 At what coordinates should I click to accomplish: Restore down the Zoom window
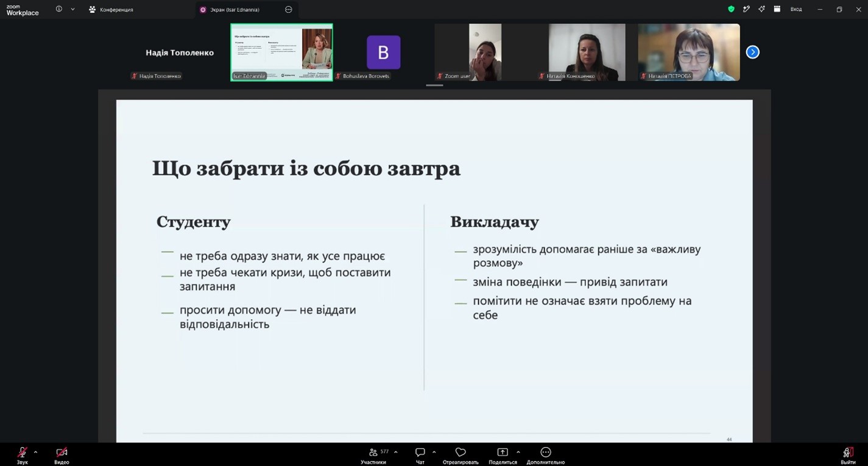click(839, 9)
